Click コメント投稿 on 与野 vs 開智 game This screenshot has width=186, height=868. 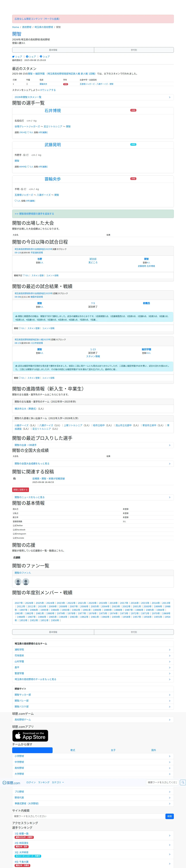coord(52,275)
